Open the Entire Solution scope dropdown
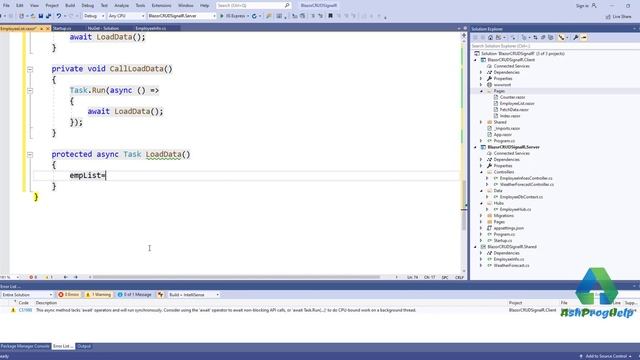640x360 pixels. pos(27,294)
